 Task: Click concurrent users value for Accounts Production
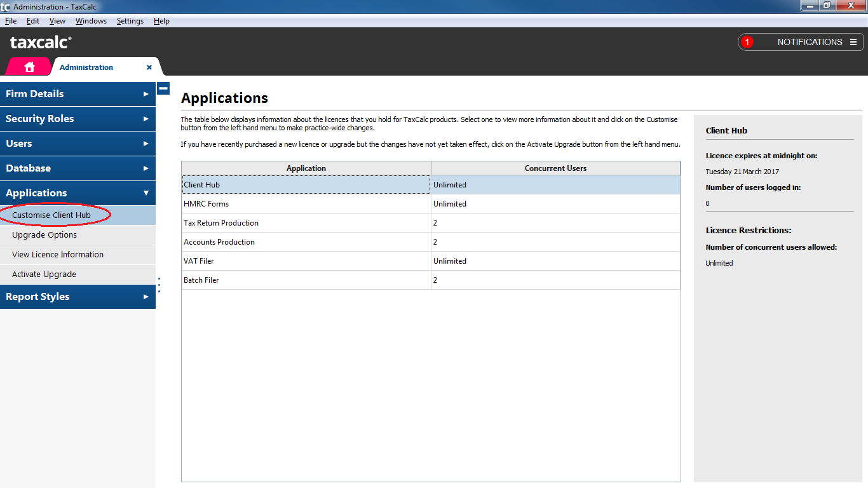[555, 242]
